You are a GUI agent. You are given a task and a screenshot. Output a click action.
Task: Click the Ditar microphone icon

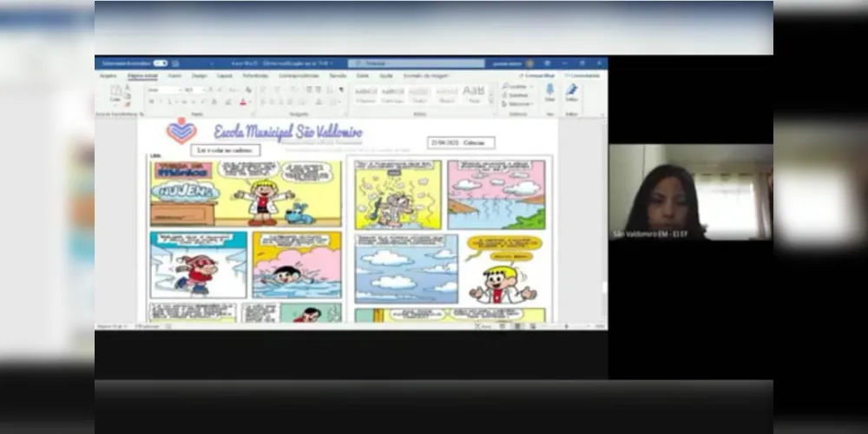[x=549, y=93]
